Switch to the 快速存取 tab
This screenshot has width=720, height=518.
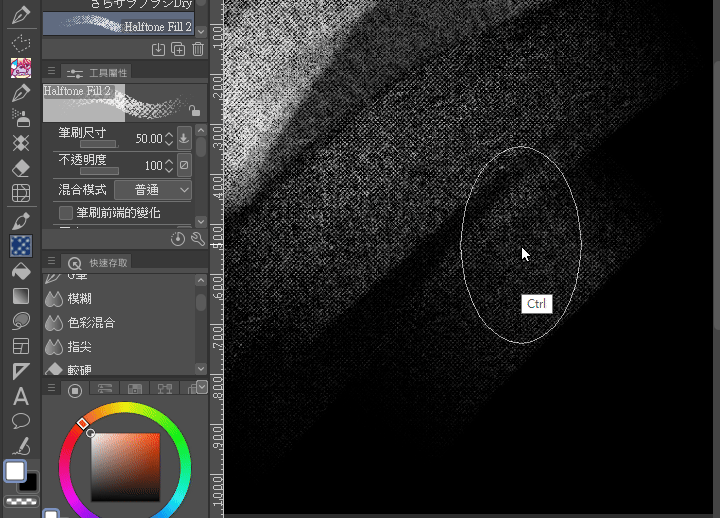click(96, 263)
